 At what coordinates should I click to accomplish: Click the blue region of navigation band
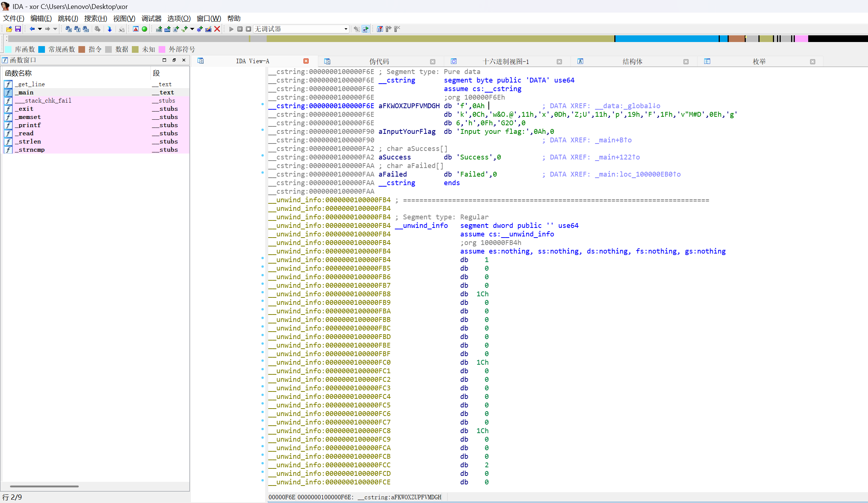tap(667, 39)
